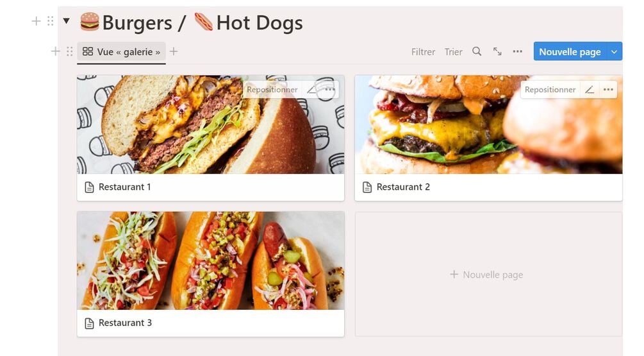Click the drag handle beside the heading
Screen dimensions: 644x356
pos(50,21)
